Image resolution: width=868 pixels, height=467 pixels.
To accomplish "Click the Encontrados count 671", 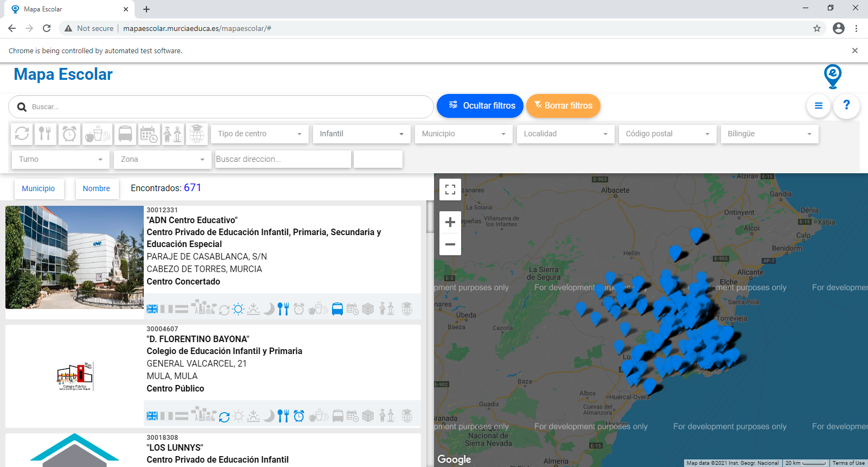I will click(x=193, y=188).
